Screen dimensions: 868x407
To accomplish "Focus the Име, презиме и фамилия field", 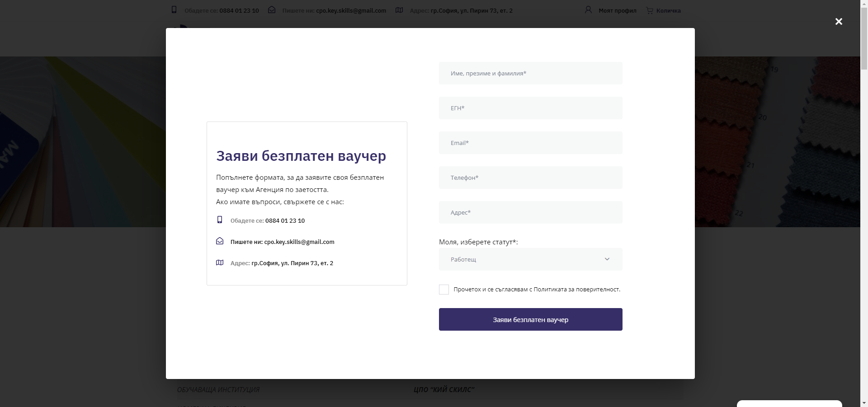I will 531,73.
